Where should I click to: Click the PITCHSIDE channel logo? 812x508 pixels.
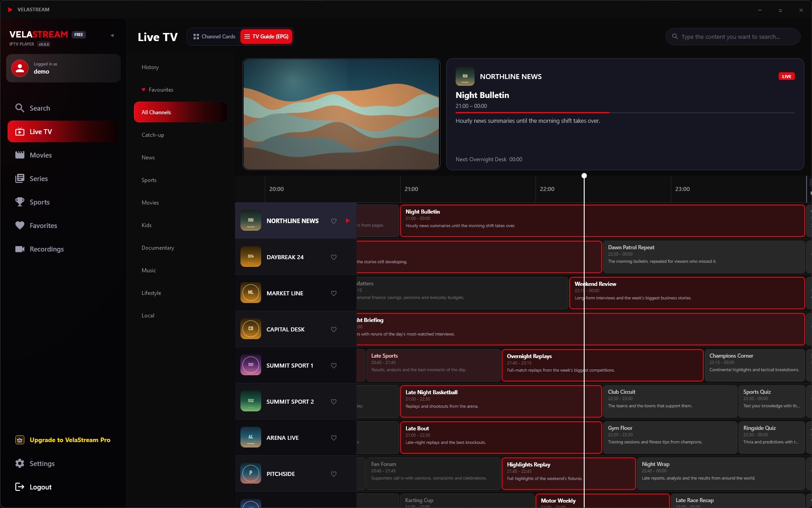tap(251, 473)
